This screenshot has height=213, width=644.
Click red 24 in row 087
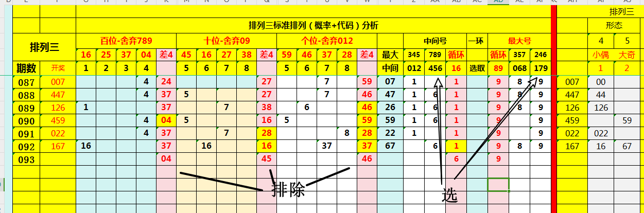click(166, 82)
